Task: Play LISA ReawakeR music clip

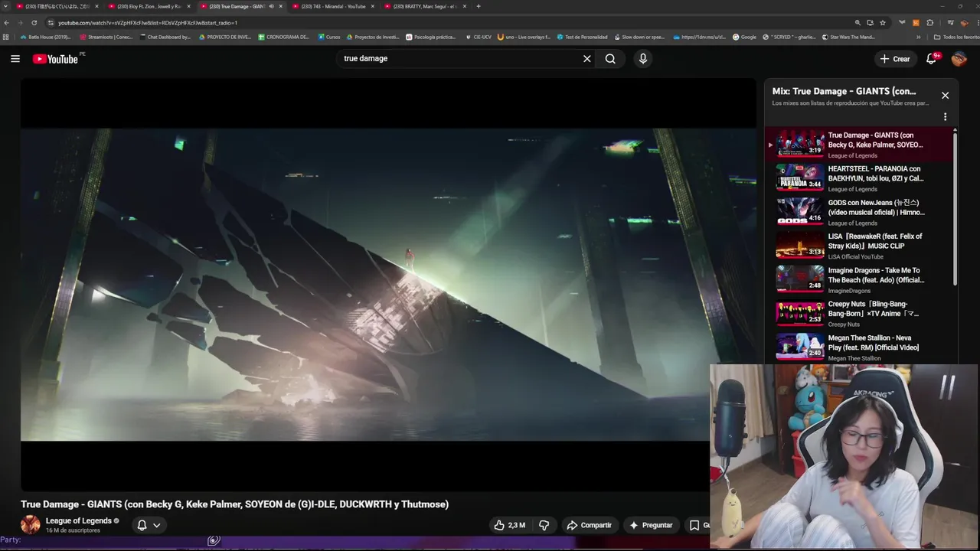Action: 861,246
